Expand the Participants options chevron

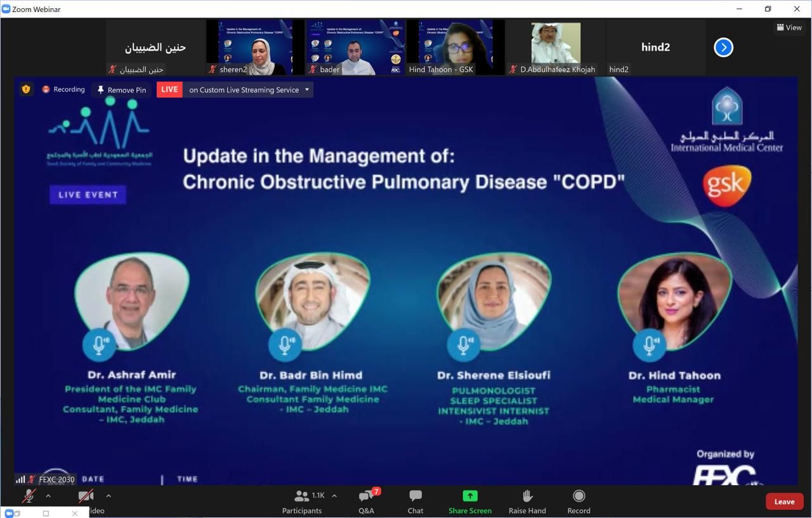[334, 496]
